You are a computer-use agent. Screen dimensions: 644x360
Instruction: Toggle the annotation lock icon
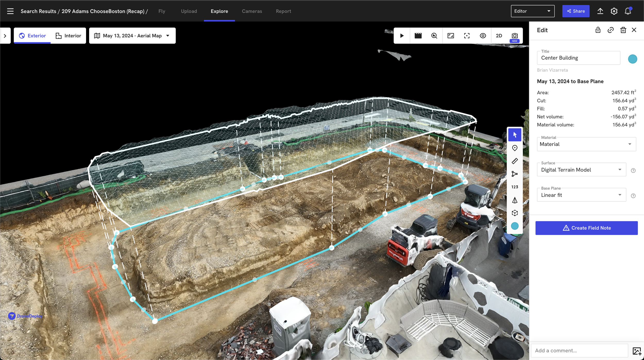[598, 30]
